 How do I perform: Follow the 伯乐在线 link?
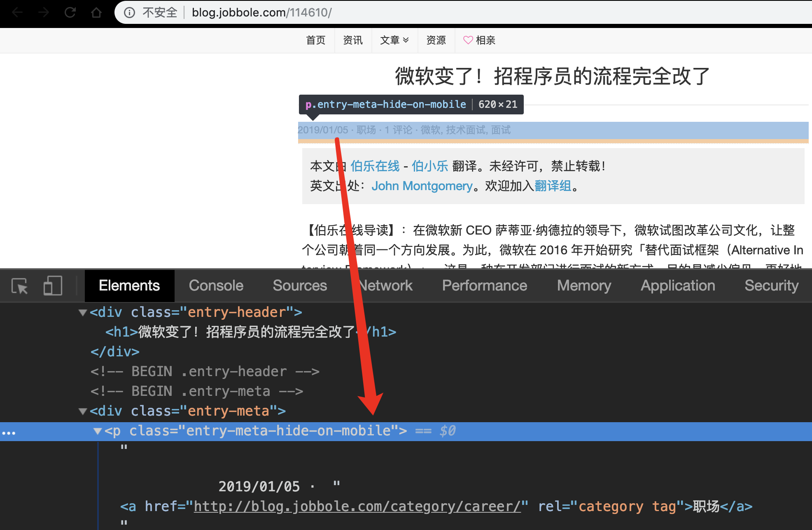(x=375, y=166)
